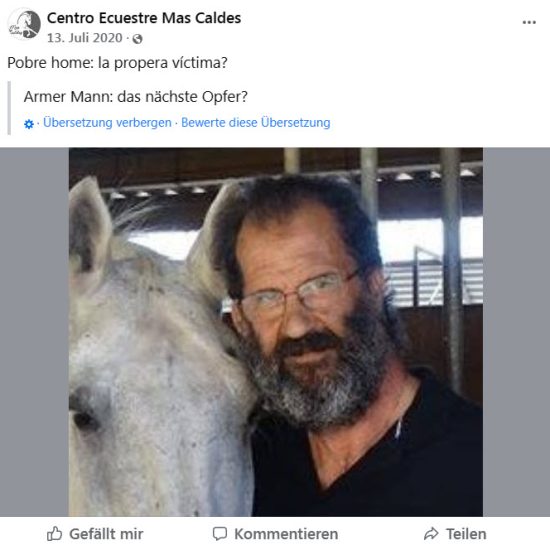
Task: Click the 13. Juli 2020 post timestamp
Action: pos(85,38)
